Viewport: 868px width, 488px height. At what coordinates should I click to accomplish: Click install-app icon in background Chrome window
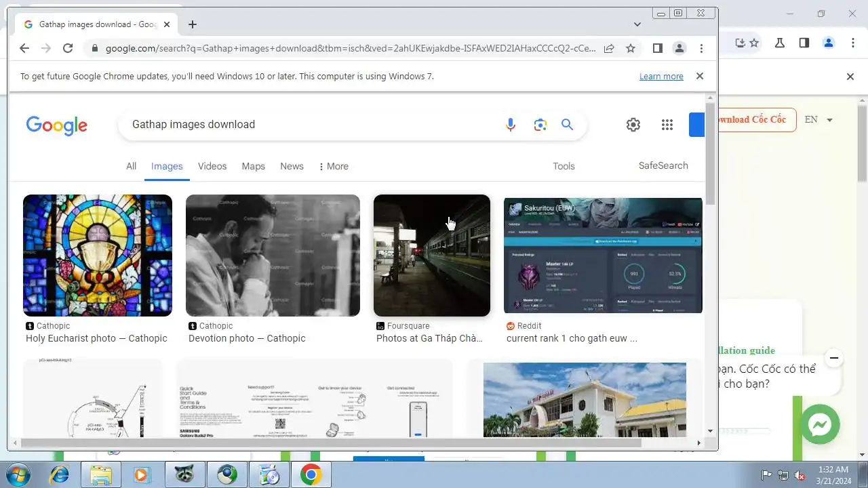click(741, 43)
